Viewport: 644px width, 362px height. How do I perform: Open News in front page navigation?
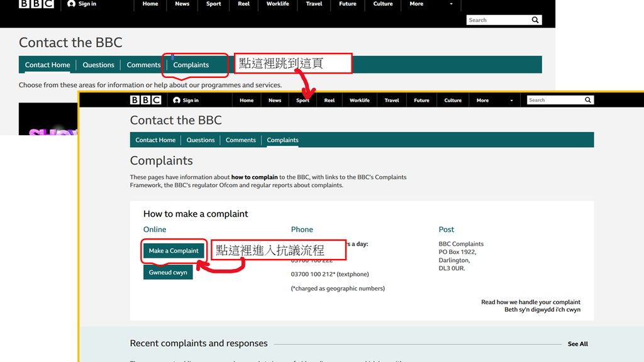point(275,100)
